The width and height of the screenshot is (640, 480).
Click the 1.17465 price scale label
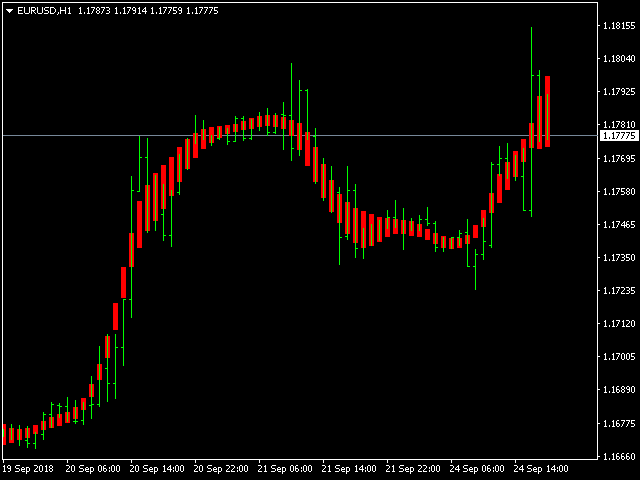coord(619,224)
